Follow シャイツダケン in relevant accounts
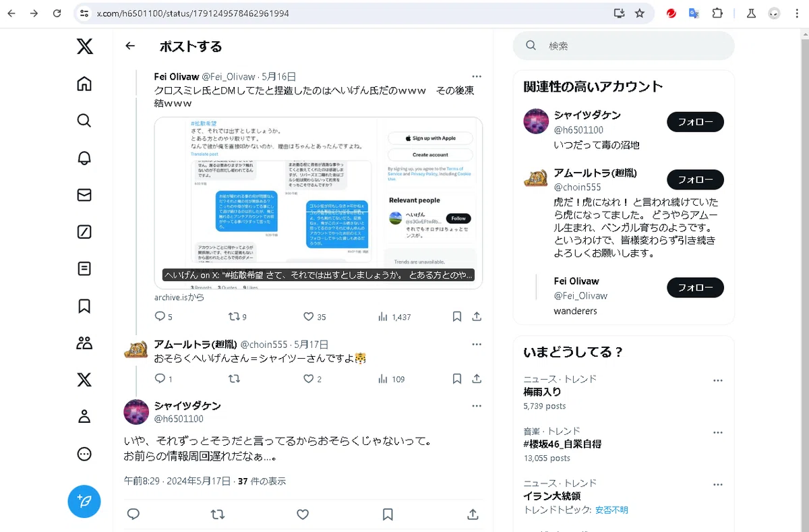This screenshot has width=809, height=532. click(695, 122)
